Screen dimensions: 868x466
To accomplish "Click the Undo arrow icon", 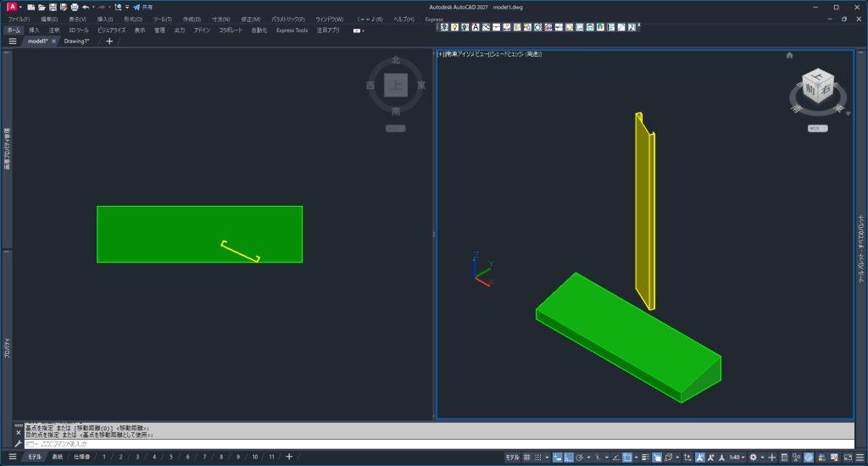I will tap(86, 7).
